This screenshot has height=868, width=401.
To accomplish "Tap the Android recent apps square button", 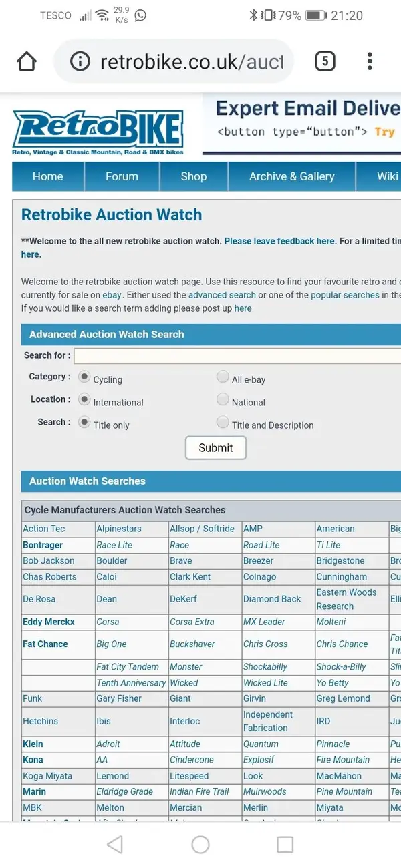I will tap(285, 845).
